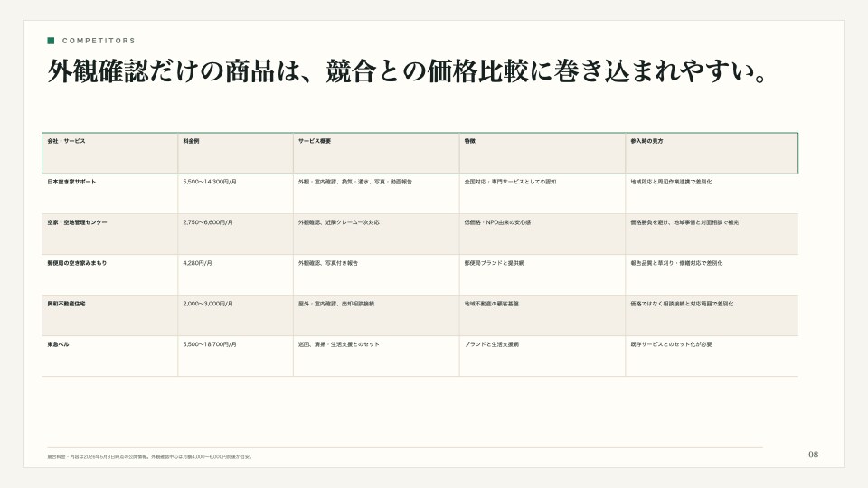Screen dimensions: 868x488
Task: Select the 4,280円/月 price cell
Action: point(235,275)
